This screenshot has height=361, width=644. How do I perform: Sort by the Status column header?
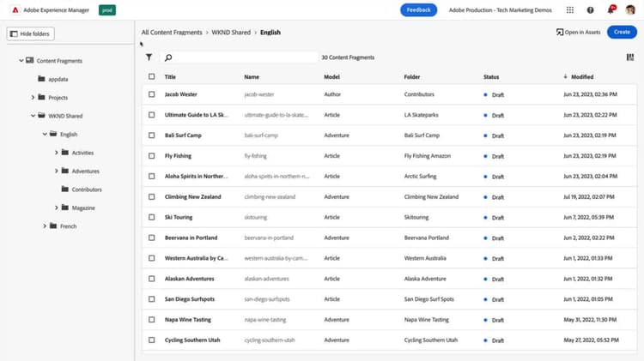coord(491,76)
